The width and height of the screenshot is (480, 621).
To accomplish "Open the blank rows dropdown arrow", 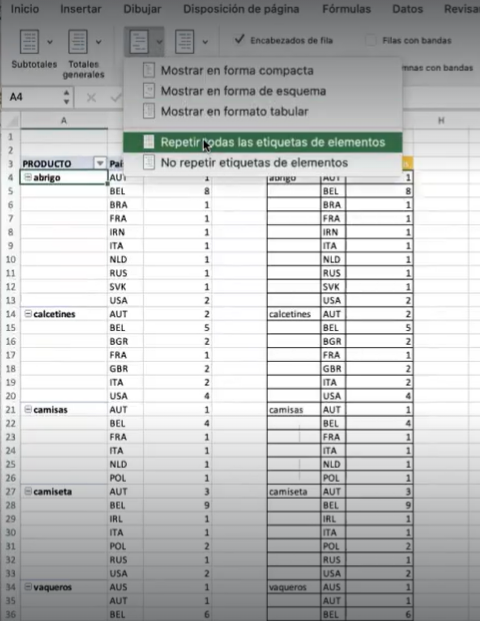I will coord(205,42).
